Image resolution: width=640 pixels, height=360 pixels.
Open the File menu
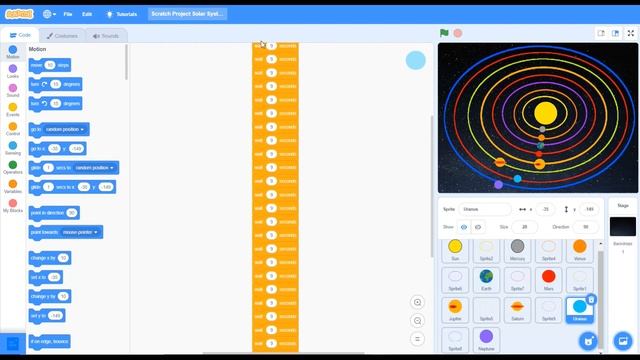[68, 14]
